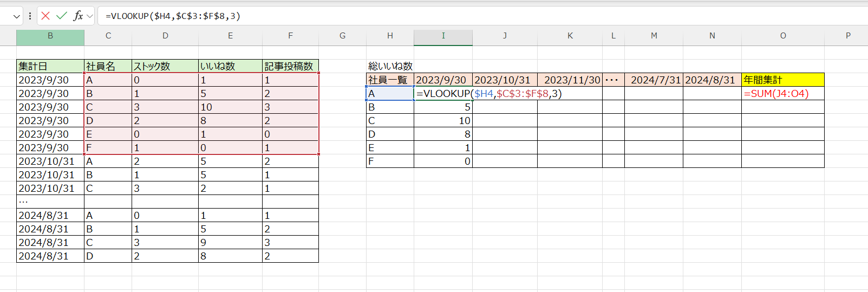Select employee D in the 社員一覧 list
868x292 pixels.
coord(390,134)
